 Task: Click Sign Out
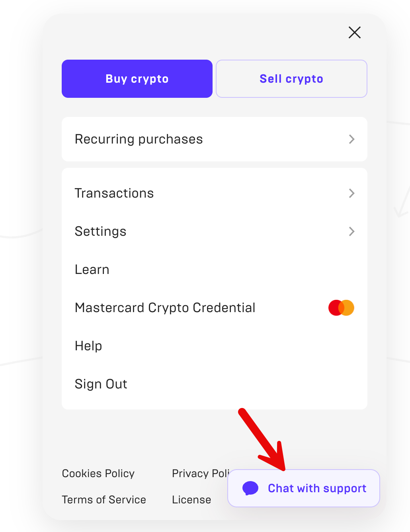pyautogui.click(x=101, y=384)
